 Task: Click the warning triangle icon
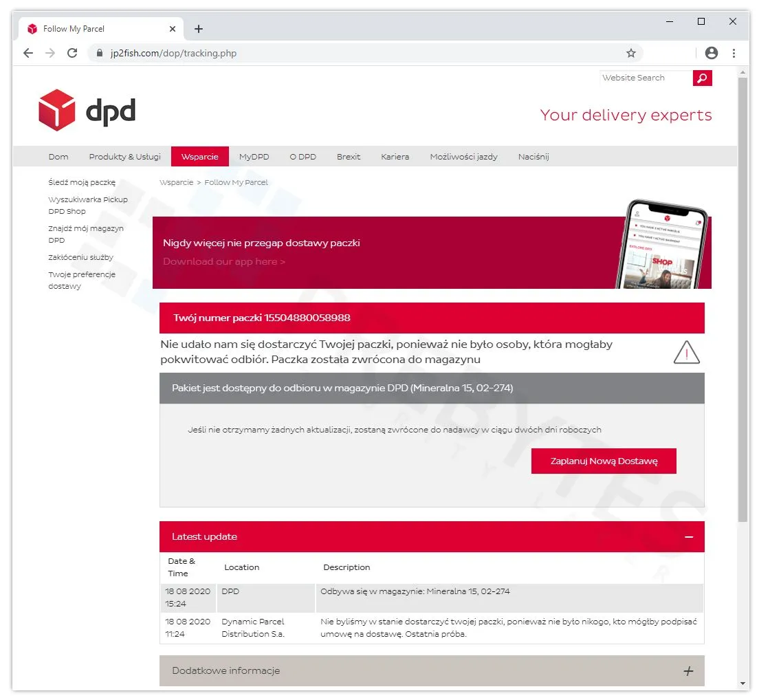[x=686, y=352]
